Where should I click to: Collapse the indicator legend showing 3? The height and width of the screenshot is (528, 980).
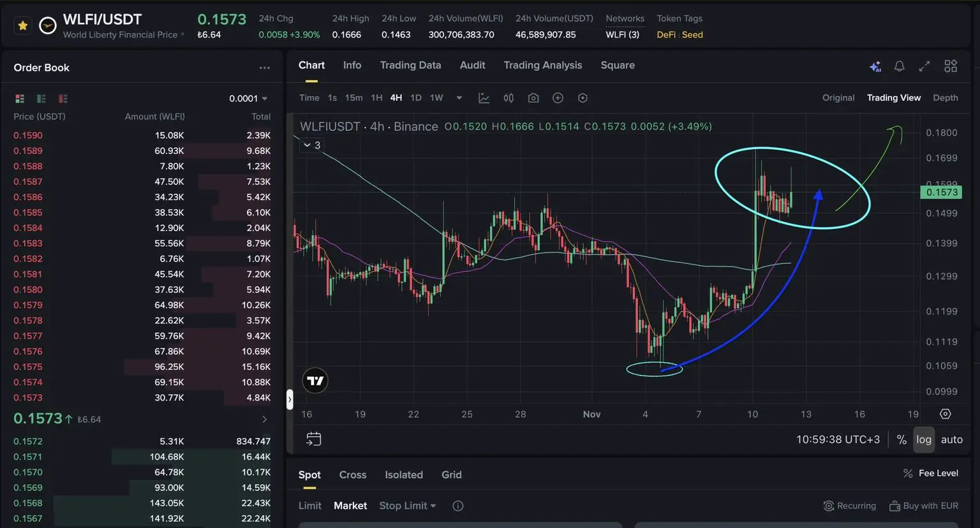(311, 145)
